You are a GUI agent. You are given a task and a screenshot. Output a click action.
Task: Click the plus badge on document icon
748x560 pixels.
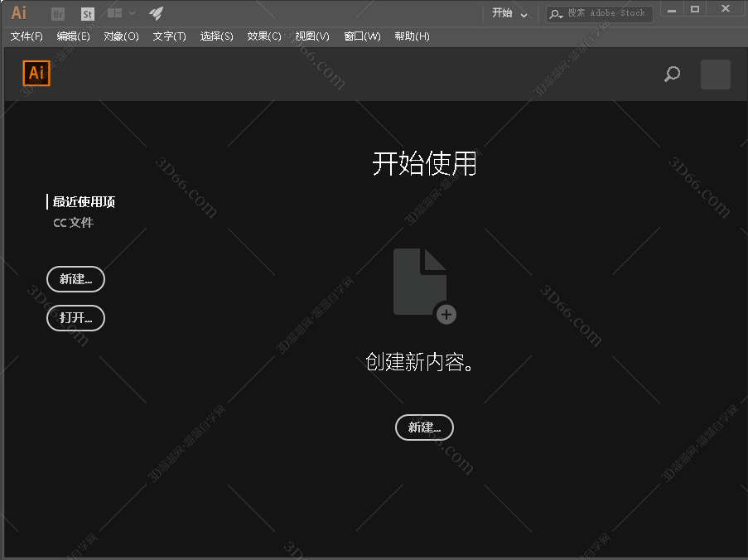[x=446, y=314]
